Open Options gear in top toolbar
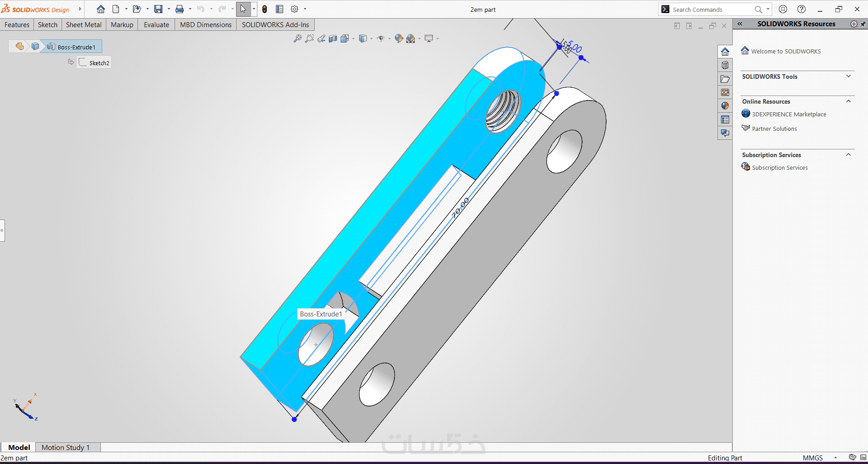 coord(294,9)
